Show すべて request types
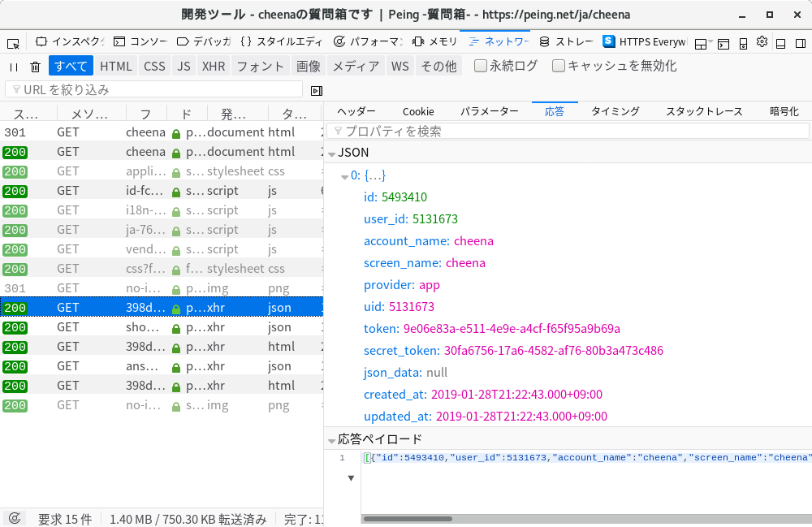The width and height of the screenshot is (812, 527). pyautogui.click(x=71, y=67)
